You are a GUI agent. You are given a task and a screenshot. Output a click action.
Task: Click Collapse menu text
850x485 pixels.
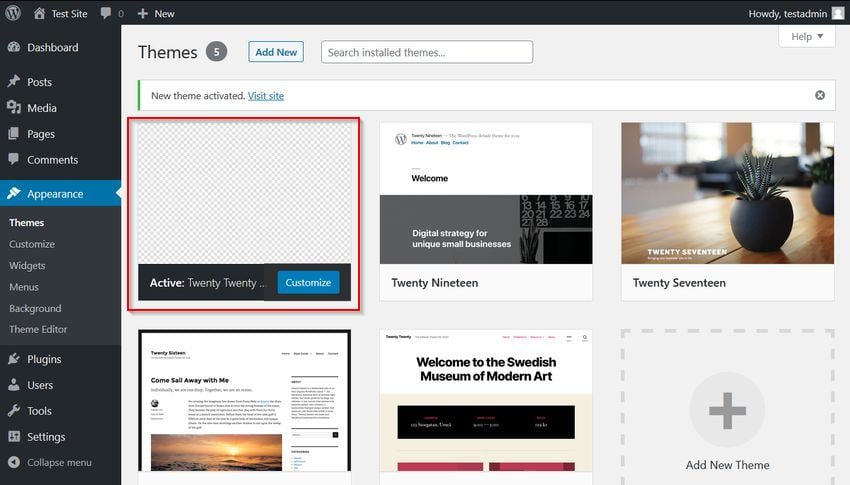60,462
